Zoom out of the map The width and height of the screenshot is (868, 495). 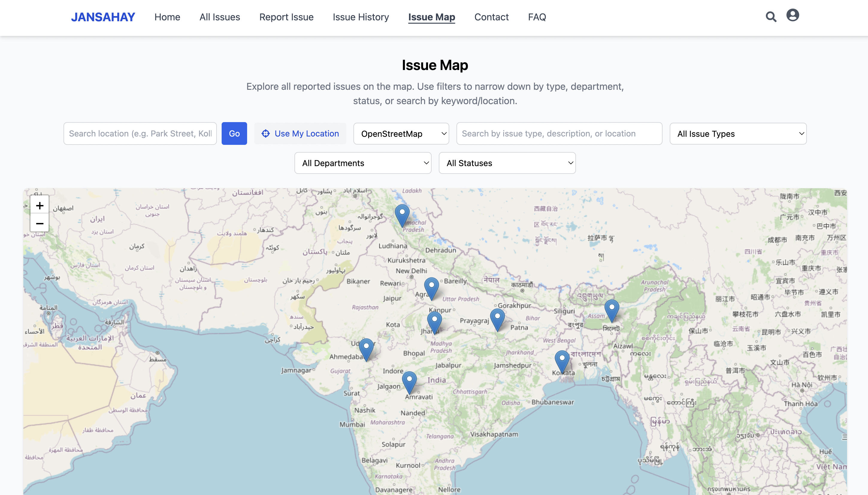(40, 223)
